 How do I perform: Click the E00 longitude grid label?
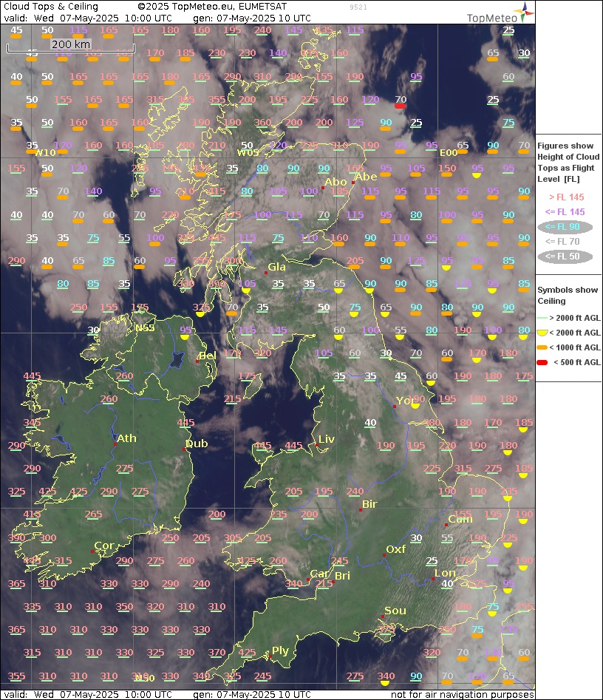tap(449, 153)
